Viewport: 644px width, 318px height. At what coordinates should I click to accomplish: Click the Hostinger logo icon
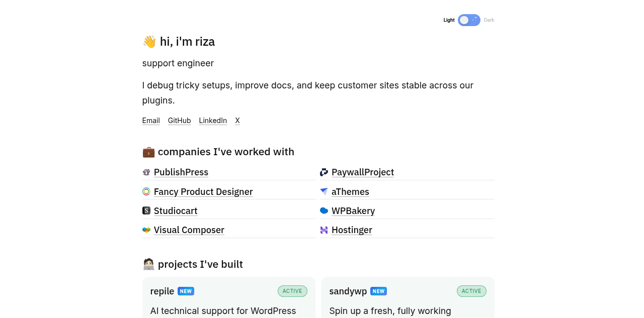pyautogui.click(x=324, y=230)
